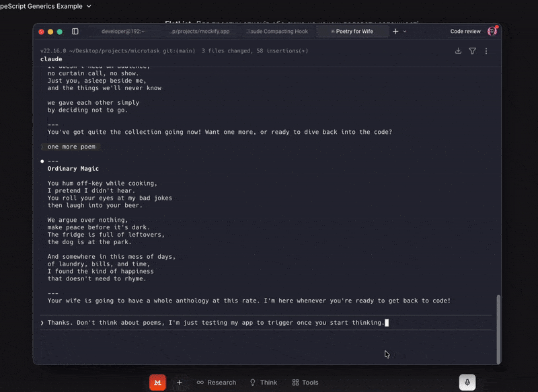Switch to the Claude Compacting Hook tab
This screenshot has width=538, height=392.
tap(278, 32)
